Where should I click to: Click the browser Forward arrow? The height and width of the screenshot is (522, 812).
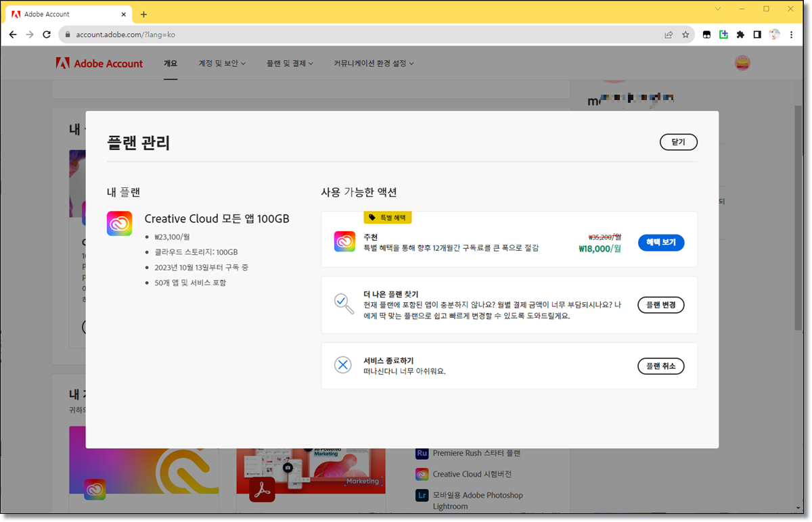click(30, 34)
